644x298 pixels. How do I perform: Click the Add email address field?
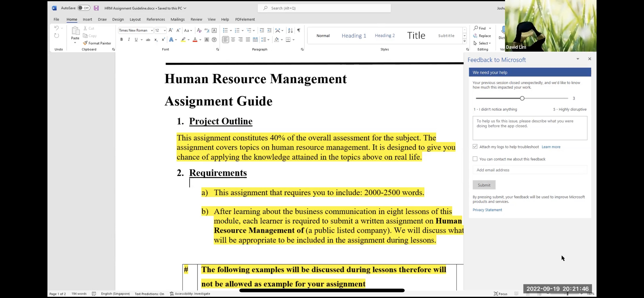pos(530,170)
